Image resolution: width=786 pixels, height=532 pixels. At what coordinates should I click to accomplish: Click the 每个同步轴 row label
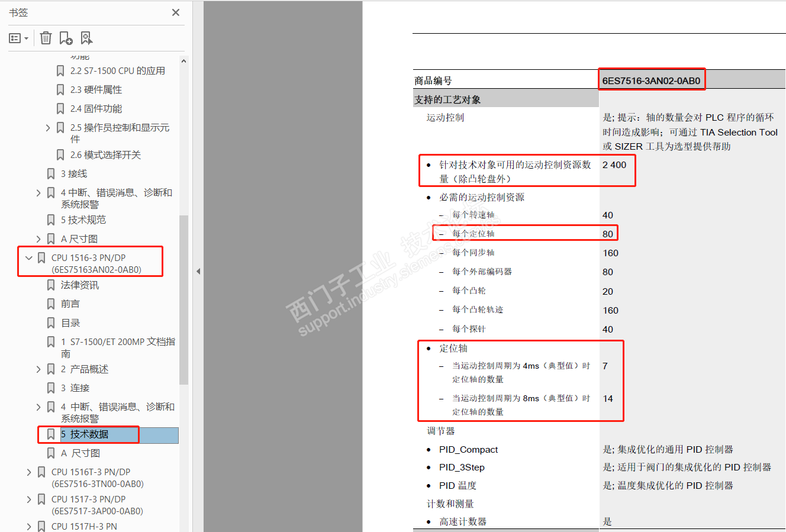tap(473, 253)
